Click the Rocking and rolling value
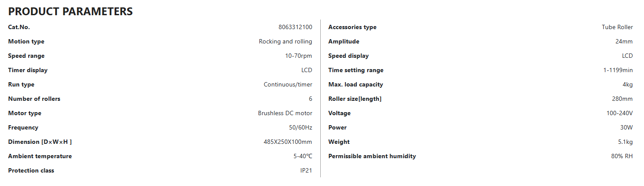The height and width of the screenshot is (186, 644). click(x=285, y=41)
